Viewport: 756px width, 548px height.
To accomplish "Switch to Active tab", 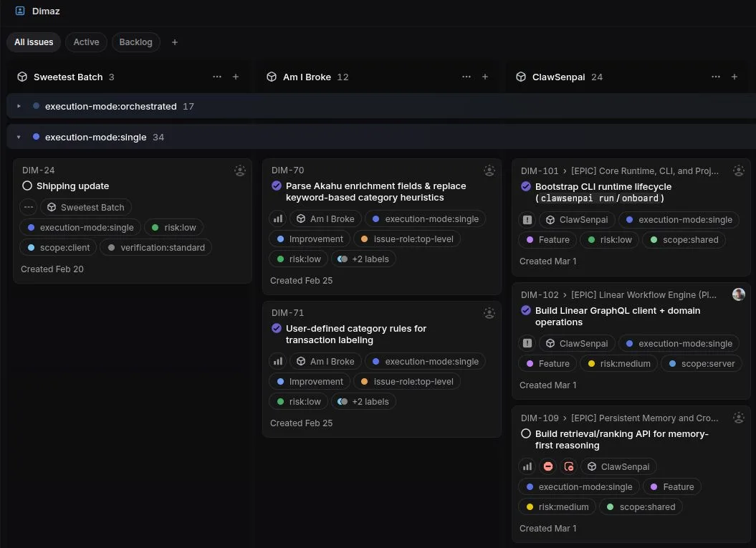I will [86, 42].
